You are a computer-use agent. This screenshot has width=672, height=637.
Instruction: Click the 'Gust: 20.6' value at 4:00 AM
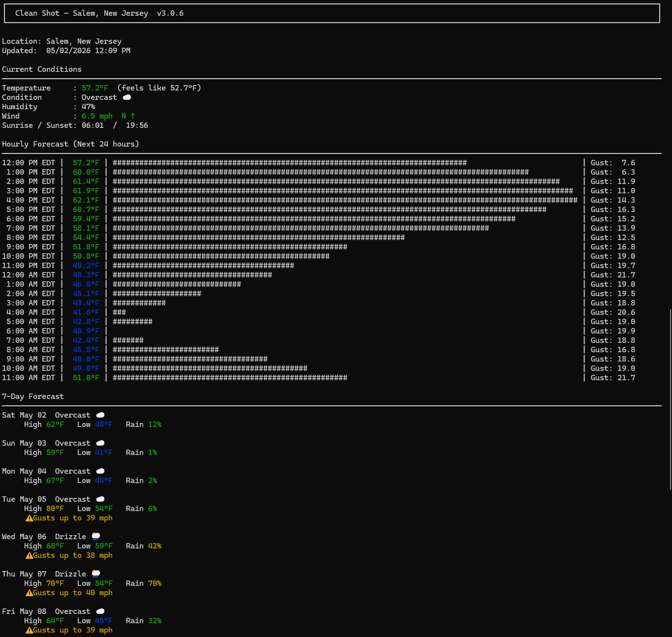pyautogui.click(x=613, y=312)
